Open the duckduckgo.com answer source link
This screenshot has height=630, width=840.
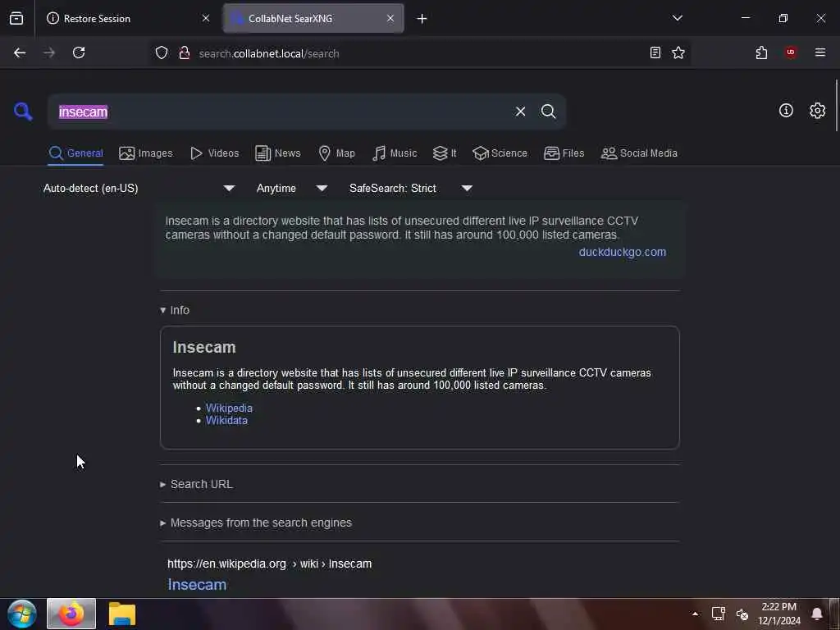622,252
